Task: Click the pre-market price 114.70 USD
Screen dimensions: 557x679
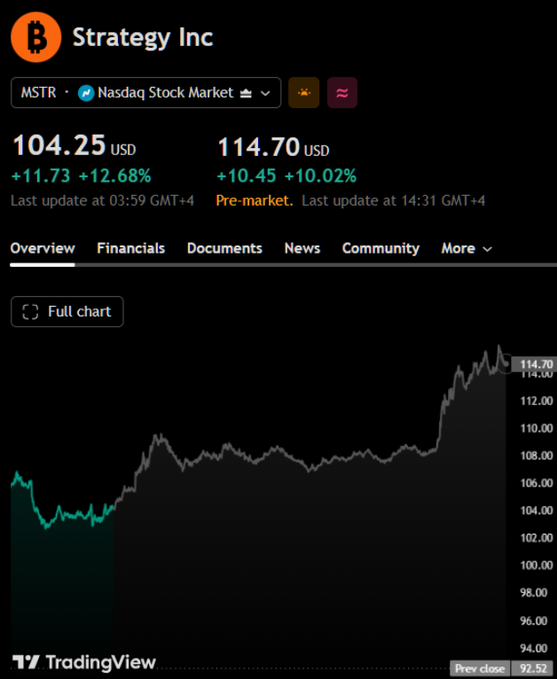Action: pos(273,147)
